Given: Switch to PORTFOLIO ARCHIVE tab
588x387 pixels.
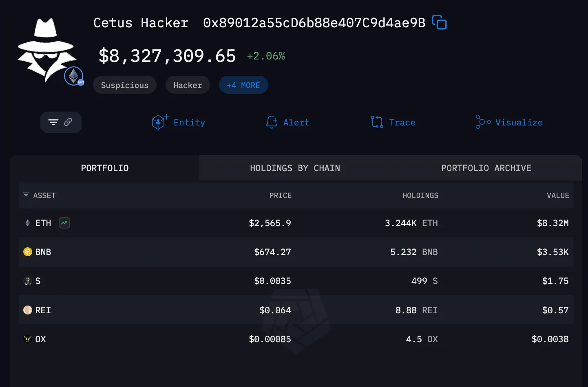Looking at the screenshot, I should [486, 168].
